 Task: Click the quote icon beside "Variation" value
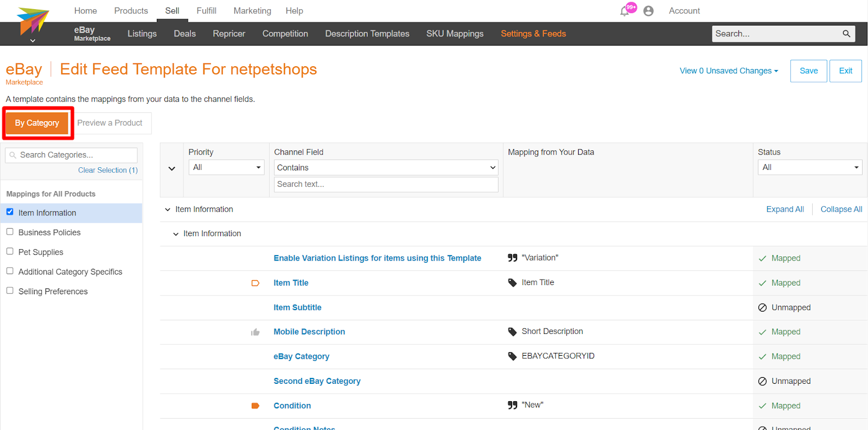[x=512, y=258]
